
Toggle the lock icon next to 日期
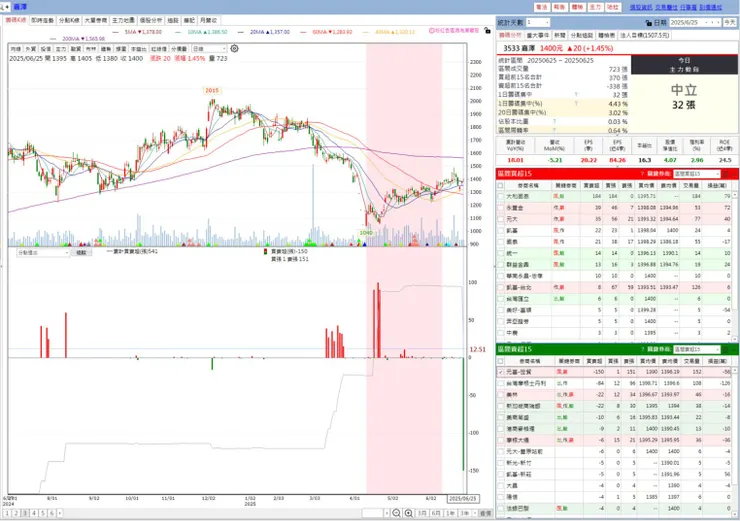pos(648,23)
